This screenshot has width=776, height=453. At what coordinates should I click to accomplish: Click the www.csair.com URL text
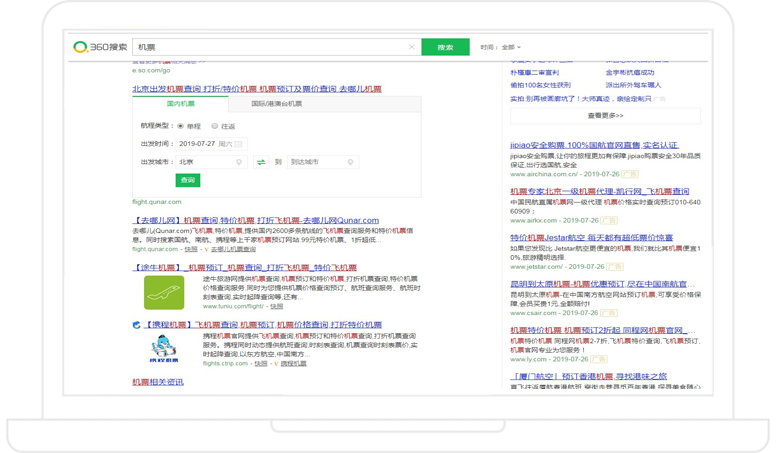(x=534, y=313)
